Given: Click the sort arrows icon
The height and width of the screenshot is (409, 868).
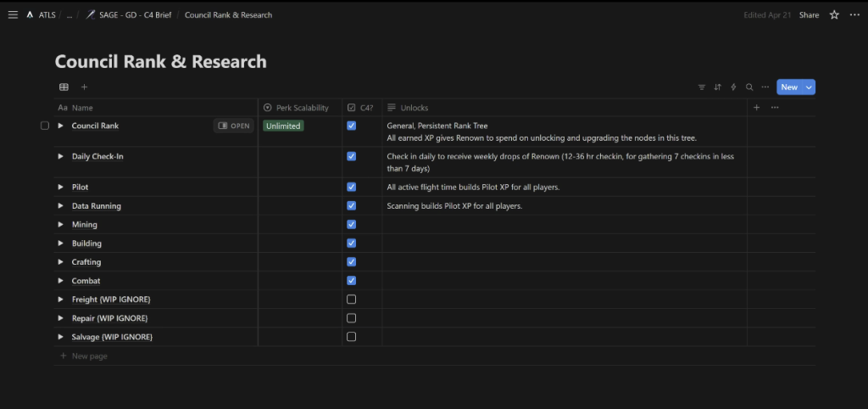Looking at the screenshot, I should click(717, 87).
